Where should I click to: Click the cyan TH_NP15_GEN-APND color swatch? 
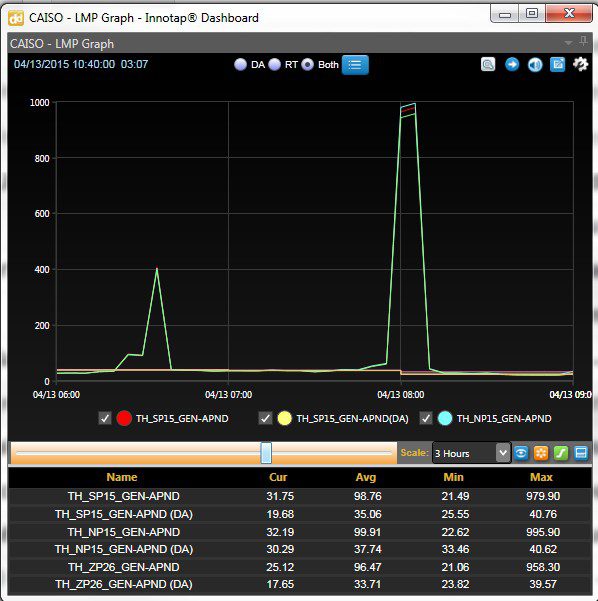tap(445, 418)
